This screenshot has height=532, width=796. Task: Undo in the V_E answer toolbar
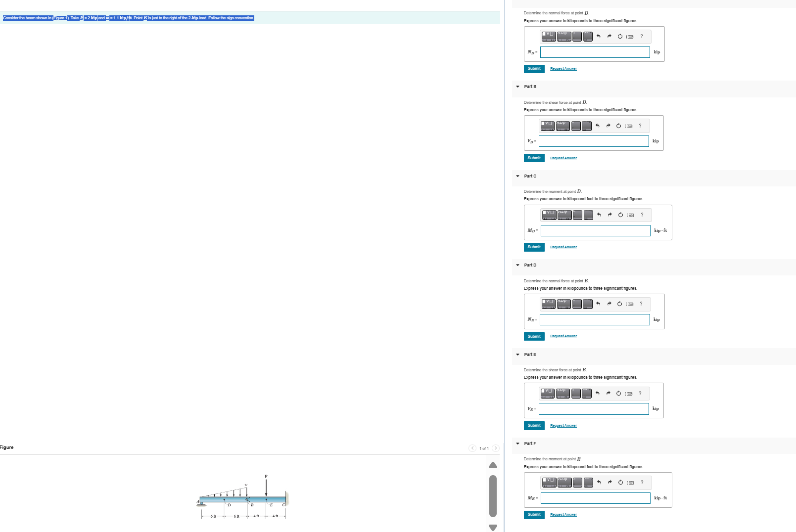[x=598, y=393]
